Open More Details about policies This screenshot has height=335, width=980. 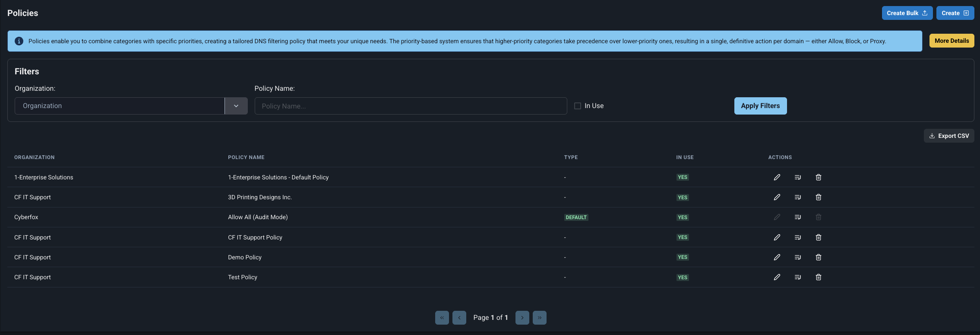952,41
